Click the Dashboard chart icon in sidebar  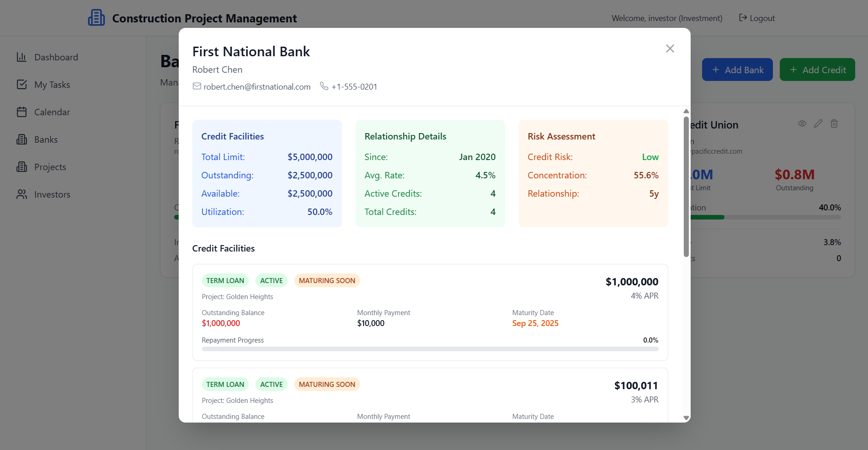click(21, 57)
